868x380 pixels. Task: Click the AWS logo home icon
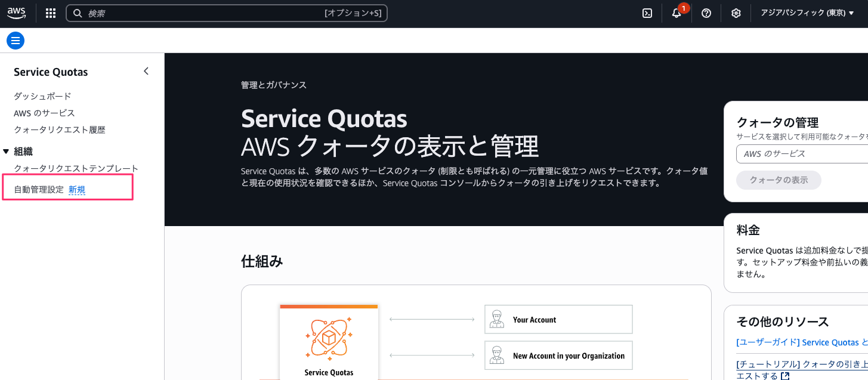coord(16,13)
